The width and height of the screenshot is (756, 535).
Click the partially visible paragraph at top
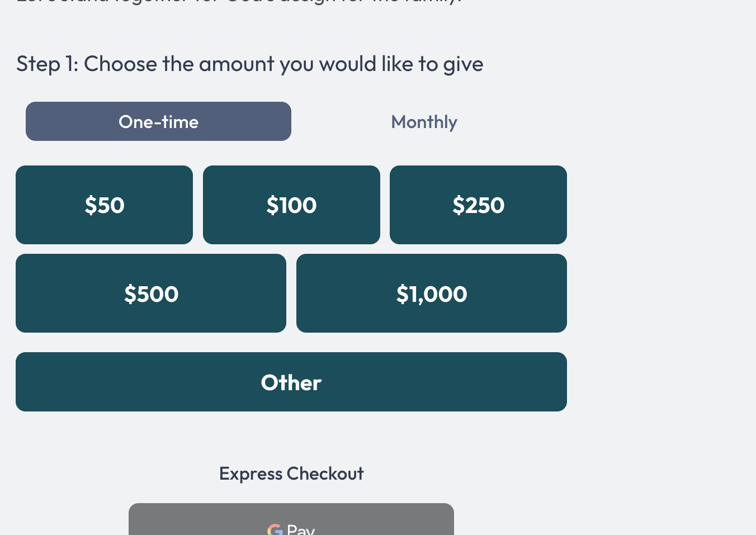click(239, 2)
